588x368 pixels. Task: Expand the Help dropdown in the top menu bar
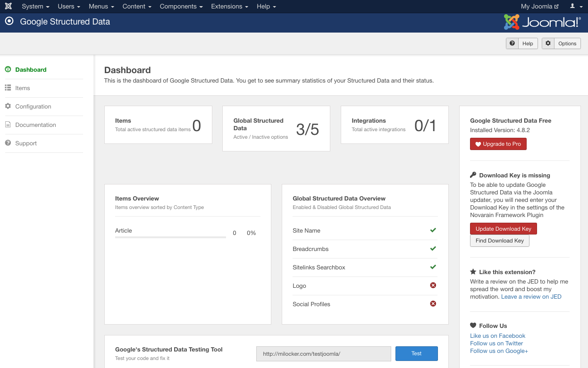tap(266, 6)
